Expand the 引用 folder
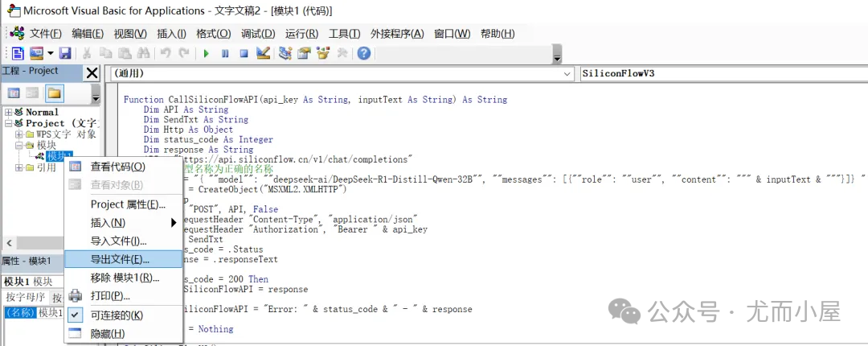The image size is (868, 346). click(x=18, y=167)
